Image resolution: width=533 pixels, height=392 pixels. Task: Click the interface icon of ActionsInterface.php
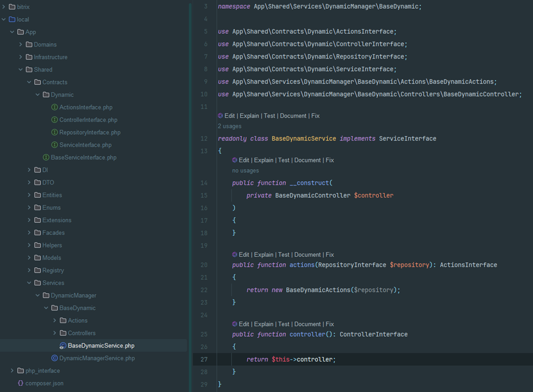pos(54,107)
